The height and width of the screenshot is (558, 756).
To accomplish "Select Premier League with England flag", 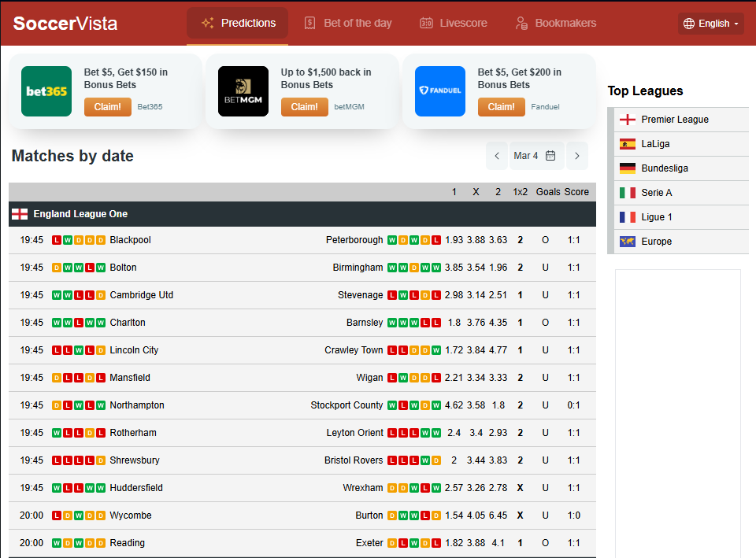I will [675, 120].
